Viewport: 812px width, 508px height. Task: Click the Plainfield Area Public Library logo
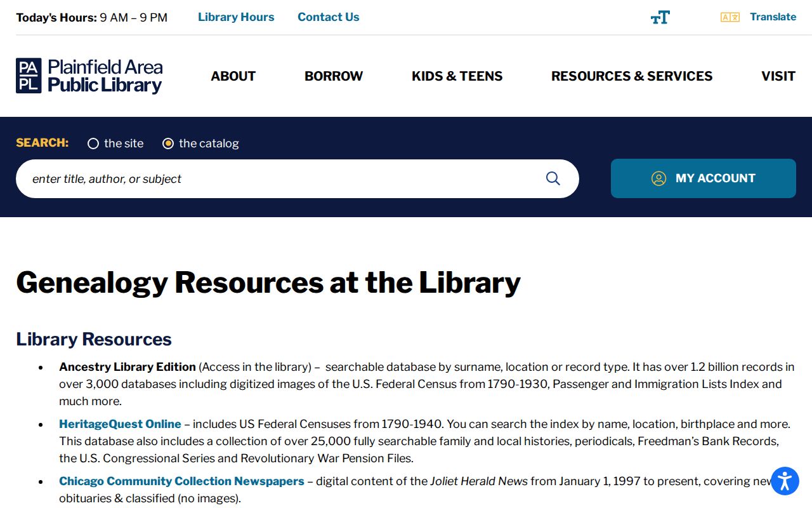tap(89, 76)
